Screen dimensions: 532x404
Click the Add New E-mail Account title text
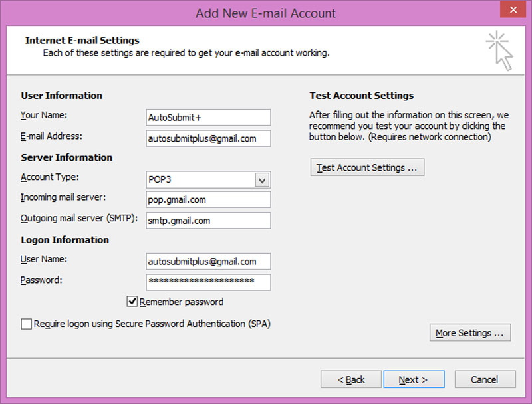pyautogui.click(x=265, y=13)
